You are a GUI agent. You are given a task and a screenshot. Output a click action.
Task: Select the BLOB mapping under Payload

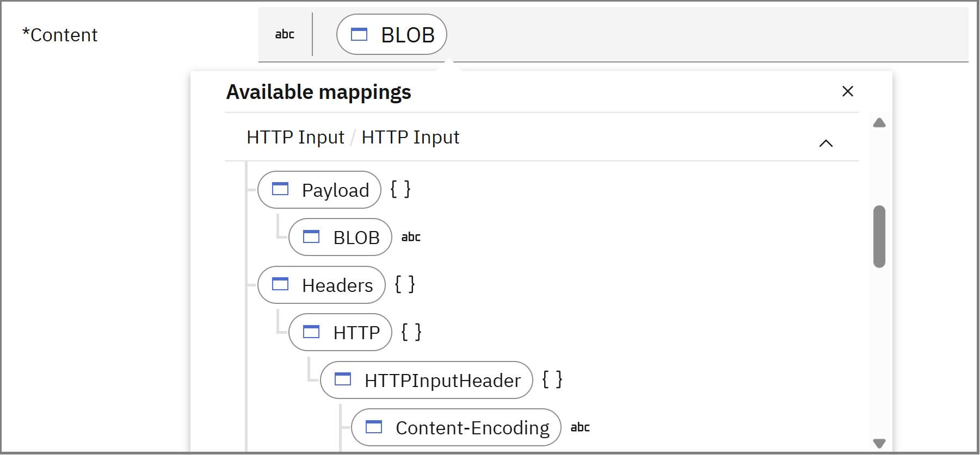pyautogui.click(x=340, y=238)
